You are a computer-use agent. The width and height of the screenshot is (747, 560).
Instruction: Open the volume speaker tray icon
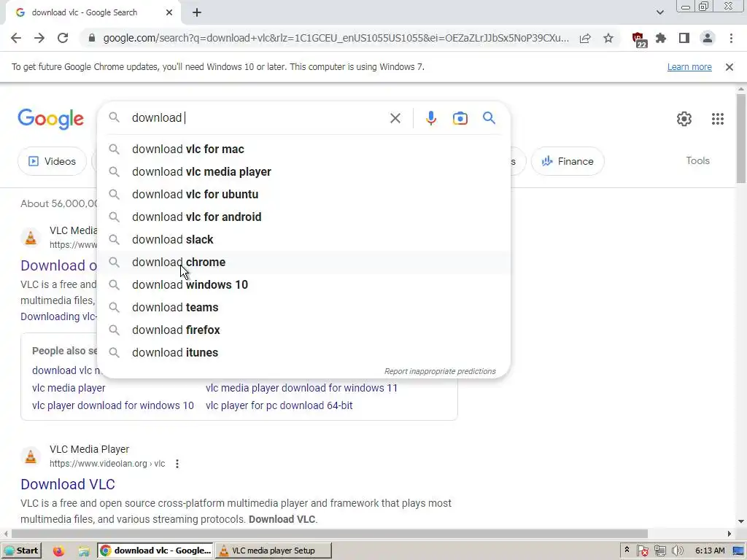[677, 551]
